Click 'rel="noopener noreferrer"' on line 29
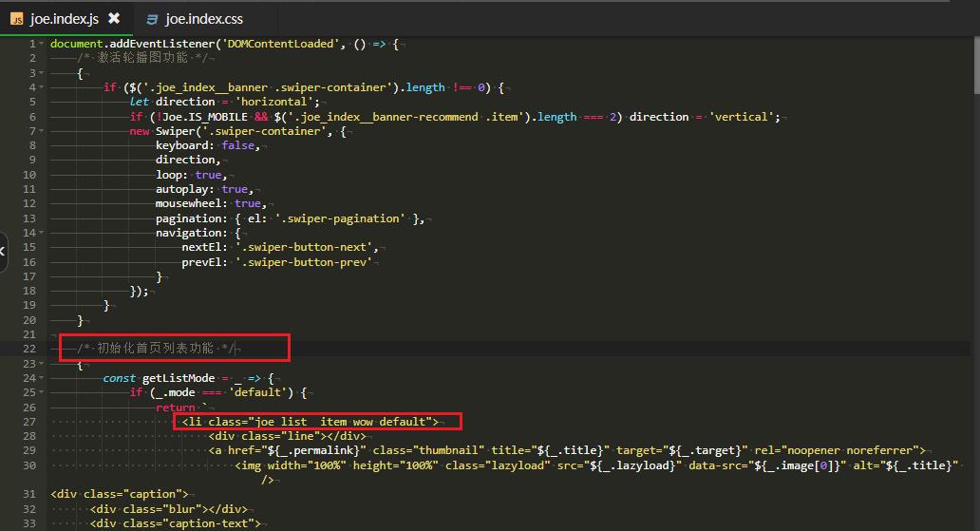 tap(837, 450)
